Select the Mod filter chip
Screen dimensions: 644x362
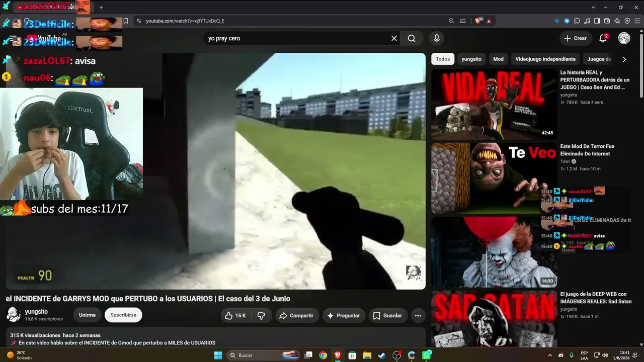(498, 59)
